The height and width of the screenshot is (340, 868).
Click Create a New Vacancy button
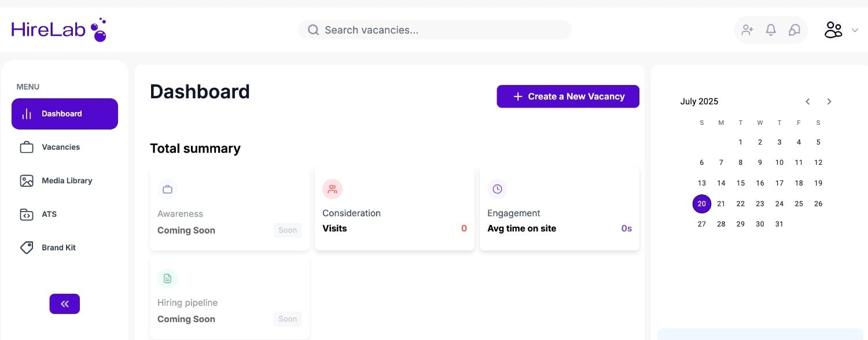pyautogui.click(x=568, y=97)
